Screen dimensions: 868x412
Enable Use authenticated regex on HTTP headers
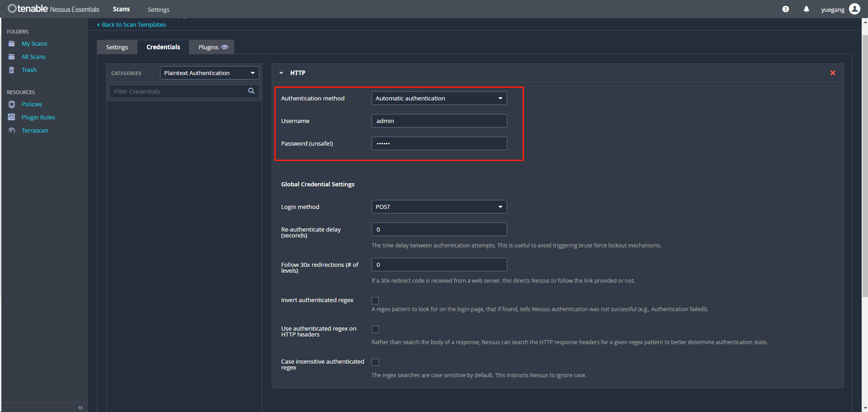375,329
